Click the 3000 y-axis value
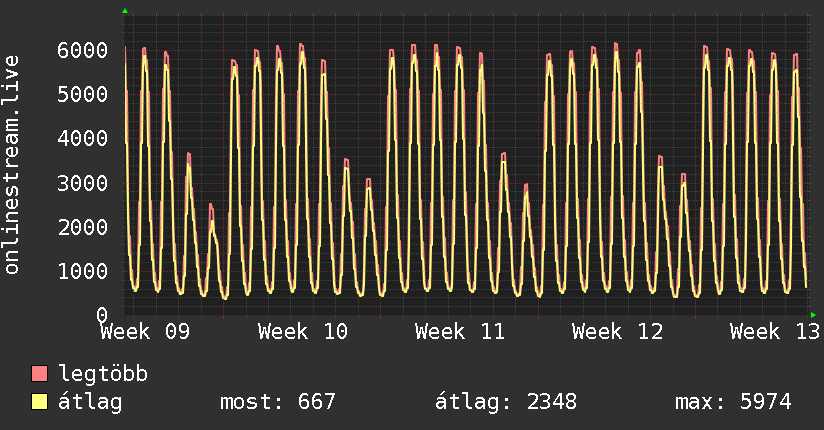Screen dimensions: 824x430 [83, 183]
